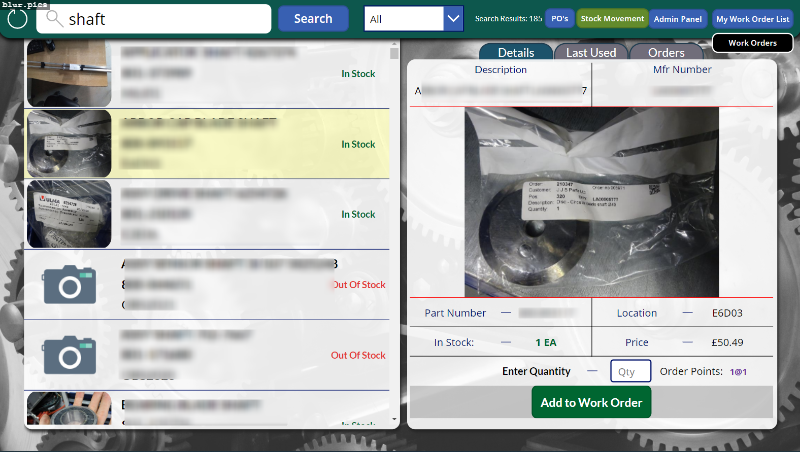The image size is (800, 452).
Task: Click the In Stock value 1 EA
Action: click(546, 342)
